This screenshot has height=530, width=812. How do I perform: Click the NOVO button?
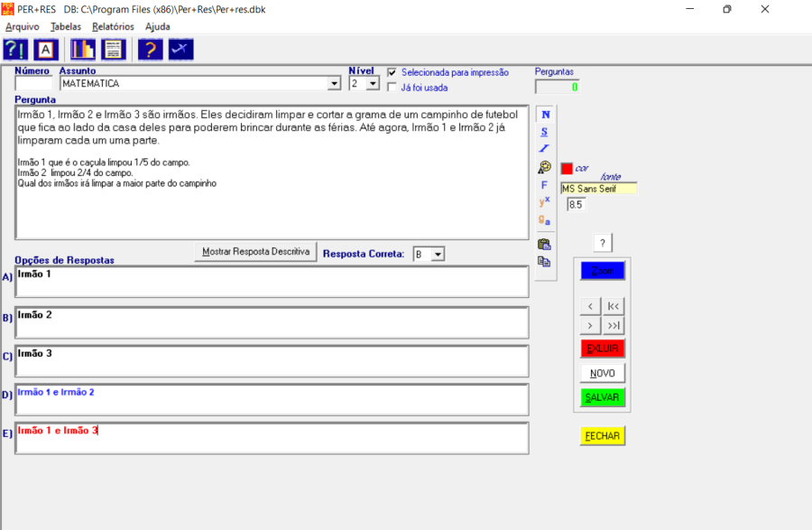(x=603, y=373)
